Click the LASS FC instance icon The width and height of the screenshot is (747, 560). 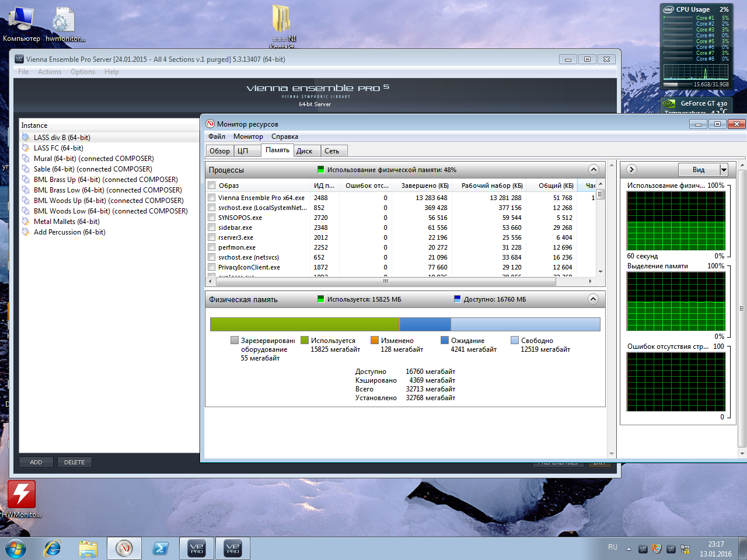coord(26,148)
